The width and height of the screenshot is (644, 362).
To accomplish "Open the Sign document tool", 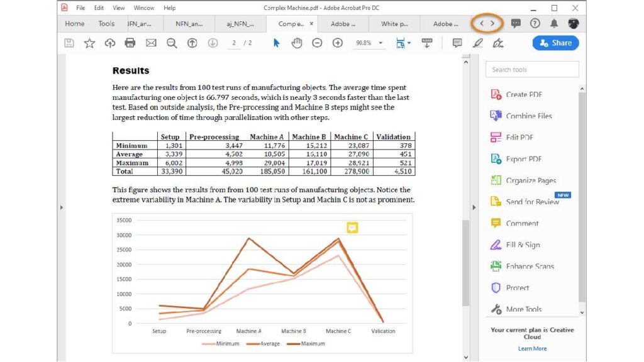I will point(498,43).
